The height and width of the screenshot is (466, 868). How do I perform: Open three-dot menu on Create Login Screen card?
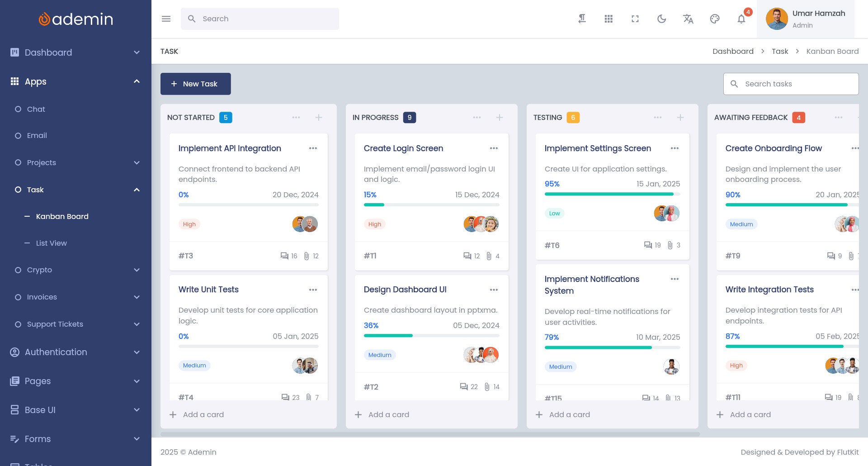click(494, 148)
